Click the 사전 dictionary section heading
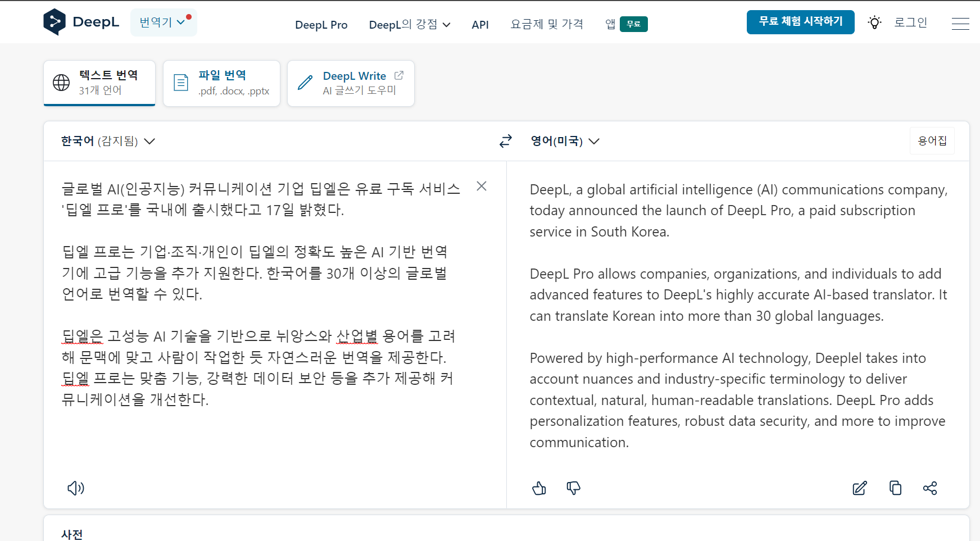This screenshot has width=980, height=541. [x=72, y=534]
